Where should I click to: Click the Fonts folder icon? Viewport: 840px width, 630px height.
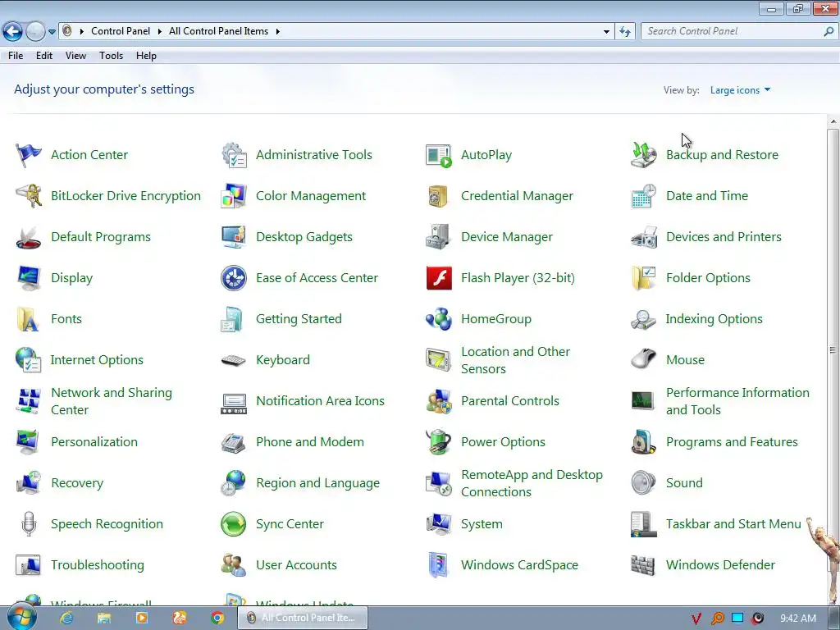pyautogui.click(x=29, y=319)
